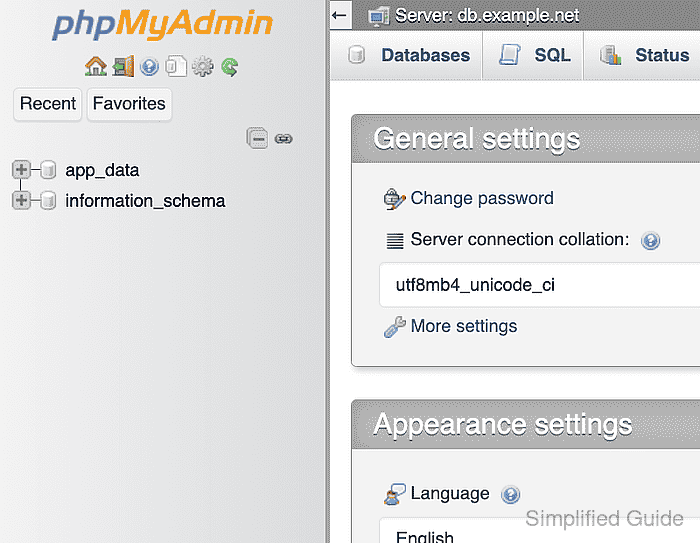Toggle link with main panel chain icon

pyautogui.click(x=283, y=139)
